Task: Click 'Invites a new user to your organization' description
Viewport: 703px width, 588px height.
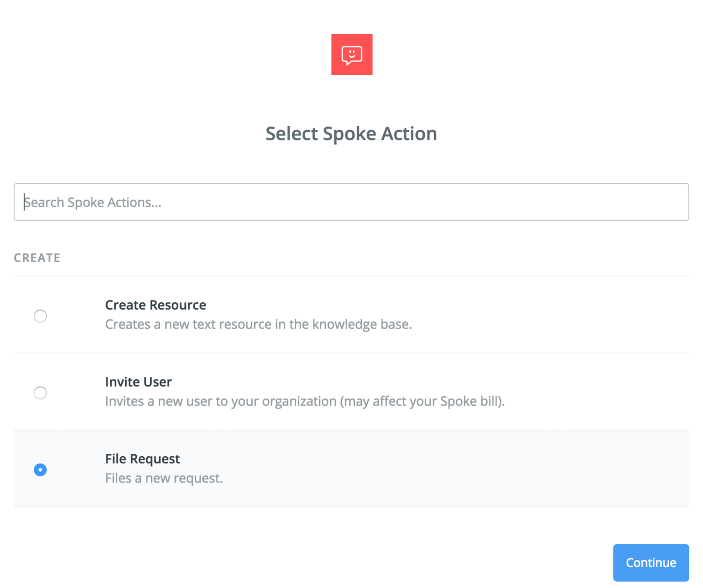Action: [305, 401]
